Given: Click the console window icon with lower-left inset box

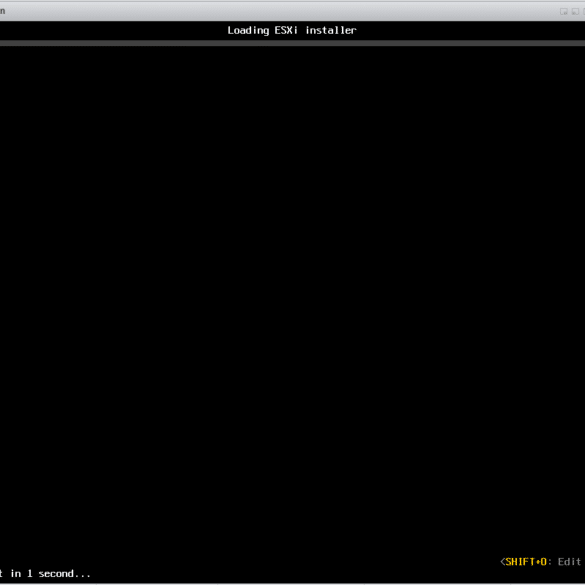Looking at the screenshot, I should (x=575, y=12).
